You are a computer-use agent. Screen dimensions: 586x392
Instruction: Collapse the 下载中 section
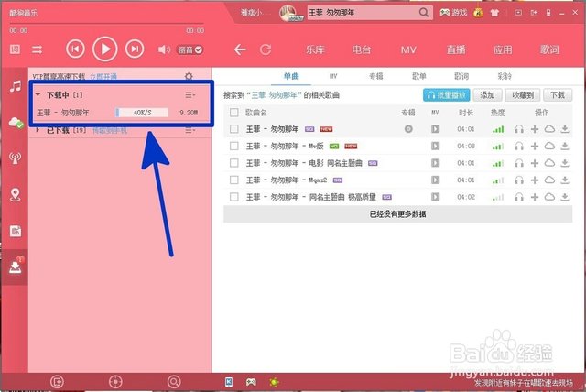(38, 95)
